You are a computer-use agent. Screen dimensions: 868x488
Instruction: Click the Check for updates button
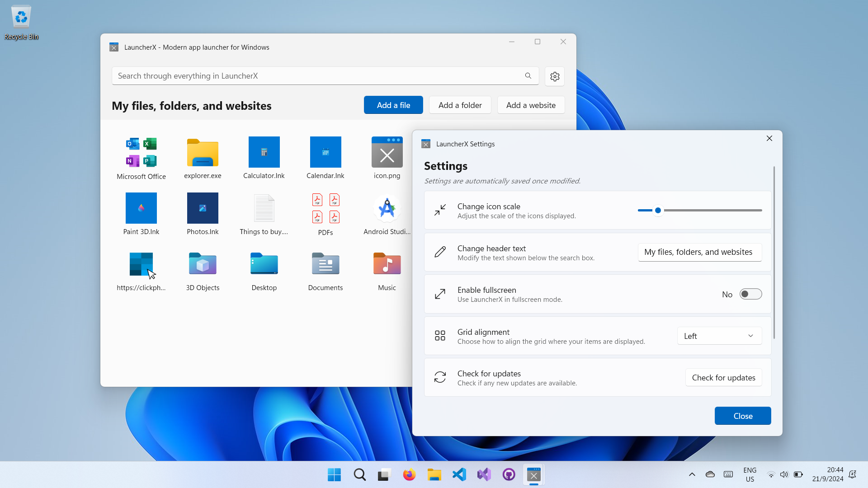point(723,377)
